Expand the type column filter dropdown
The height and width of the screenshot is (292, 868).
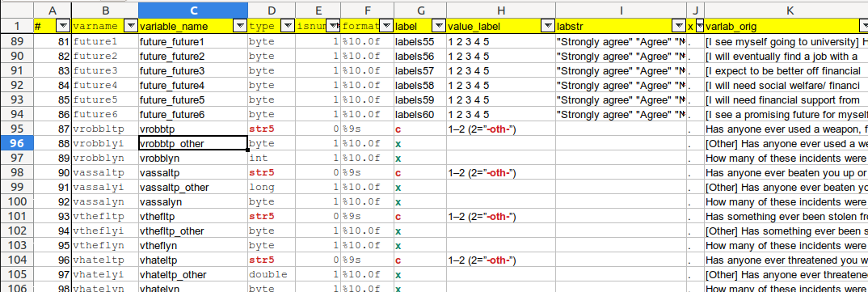(288, 26)
